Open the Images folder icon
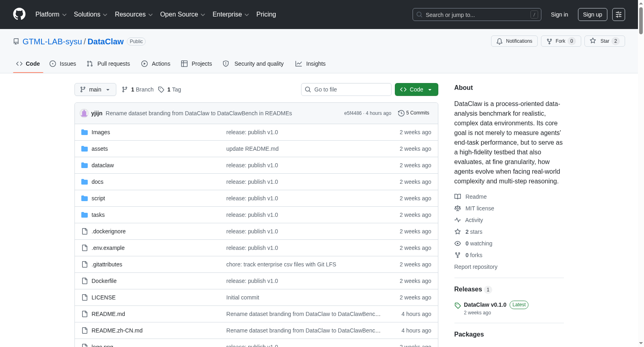Image resolution: width=644 pixels, height=347 pixels. [85, 132]
